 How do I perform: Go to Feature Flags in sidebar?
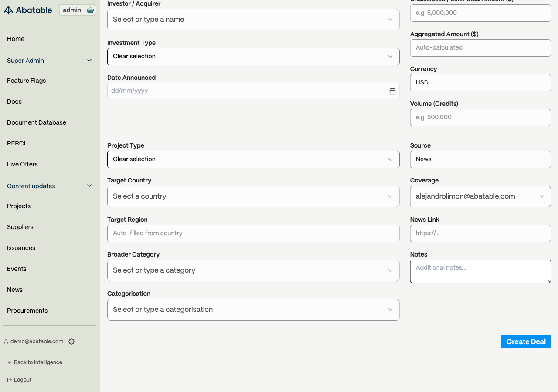click(27, 81)
